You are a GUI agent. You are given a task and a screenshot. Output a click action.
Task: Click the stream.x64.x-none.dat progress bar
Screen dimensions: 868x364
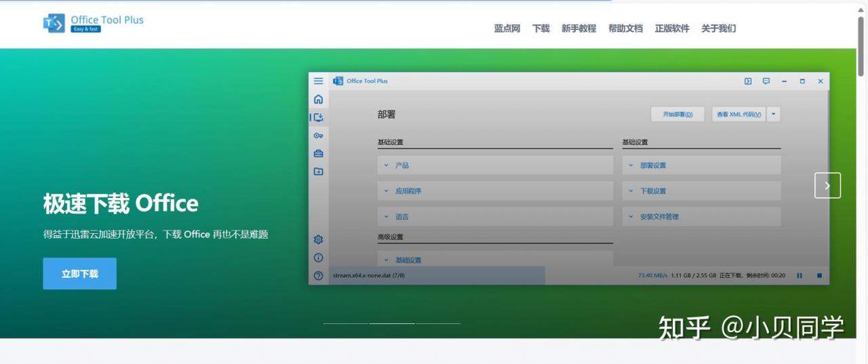437,275
